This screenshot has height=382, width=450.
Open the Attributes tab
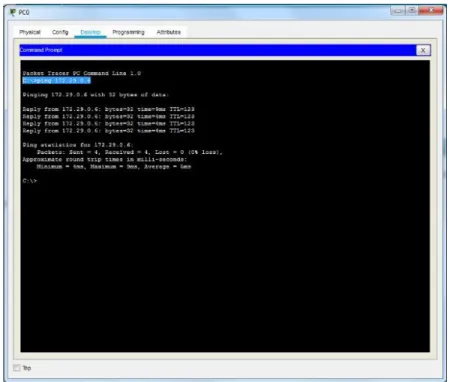(x=169, y=32)
